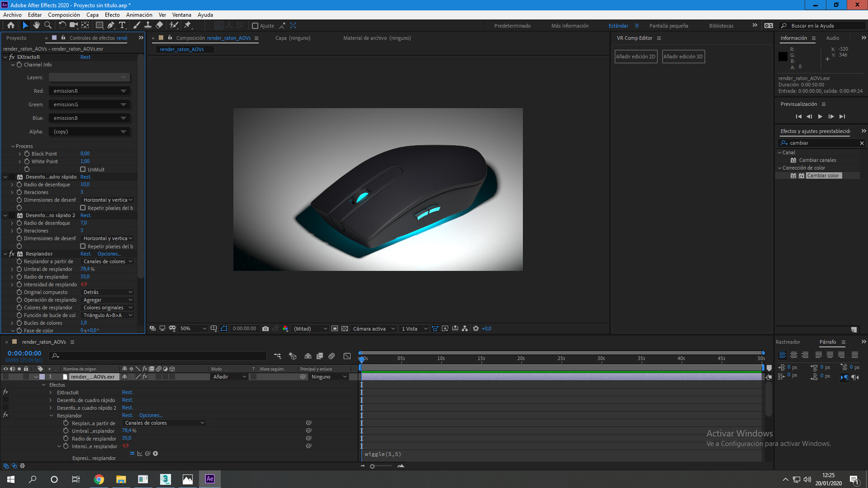
Task: Toggle Repetir píxeles del borde option
Action: (83, 208)
